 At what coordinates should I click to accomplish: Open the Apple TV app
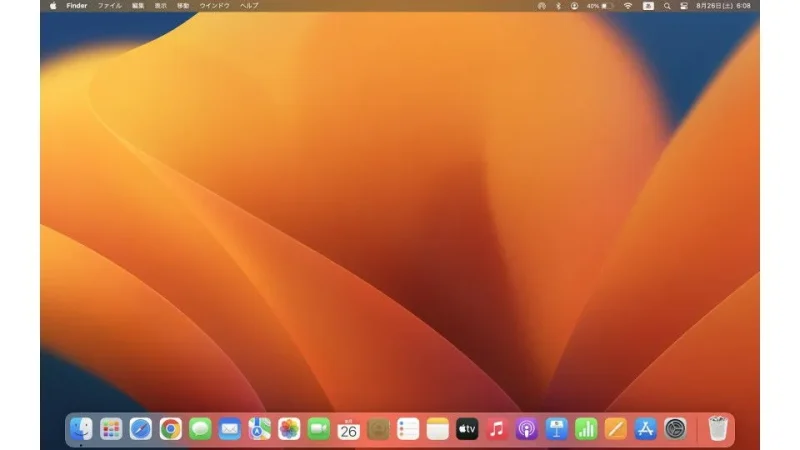pos(467,429)
